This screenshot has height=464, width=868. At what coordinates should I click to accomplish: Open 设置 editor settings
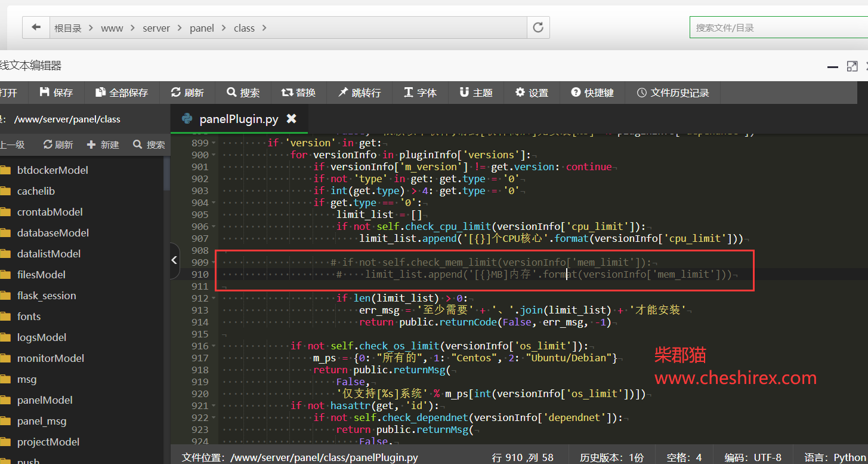point(532,93)
